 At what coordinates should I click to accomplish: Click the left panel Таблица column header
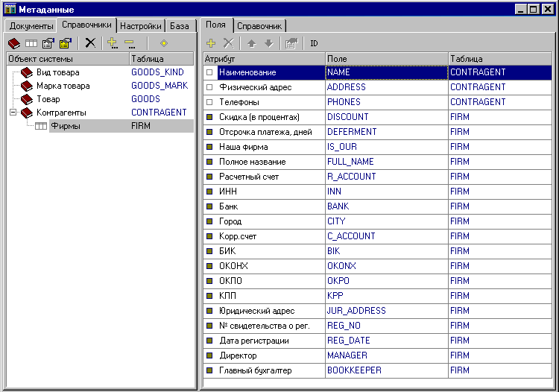point(162,59)
